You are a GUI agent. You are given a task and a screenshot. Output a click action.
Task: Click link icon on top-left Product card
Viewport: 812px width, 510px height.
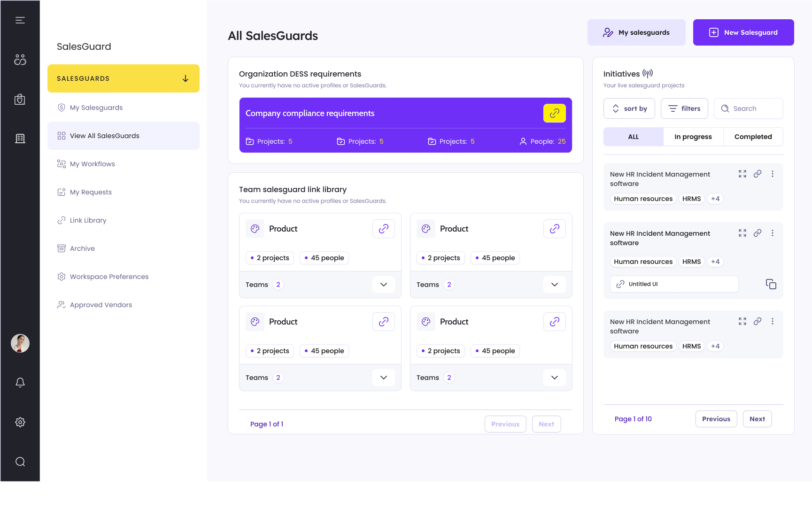[383, 229]
